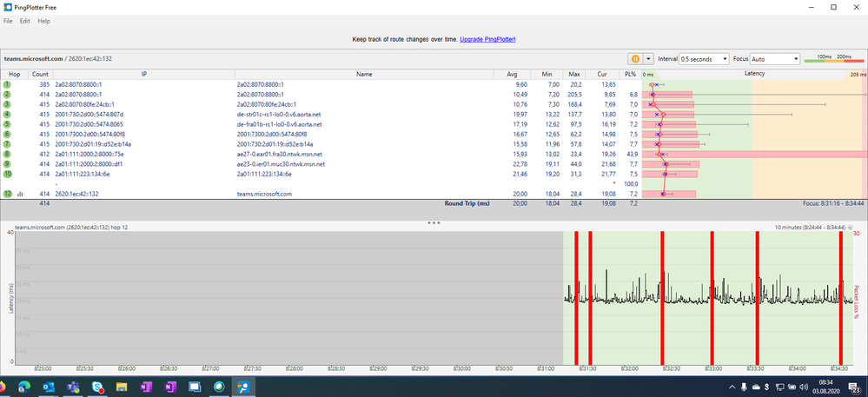This screenshot has height=397, width=868.
Task: Click the timeline packet-loss bar near 8:33:00
Action: tap(712, 297)
